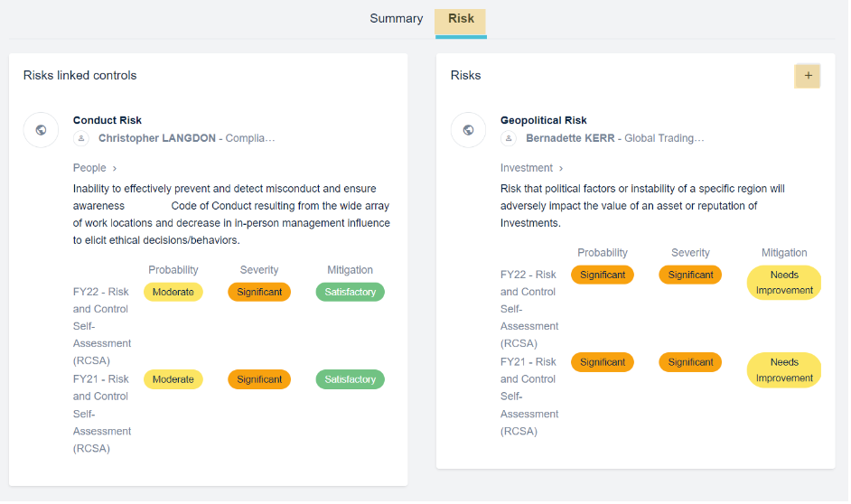Add a new risk with plus button
This screenshot has width=851, height=504.
point(808,76)
